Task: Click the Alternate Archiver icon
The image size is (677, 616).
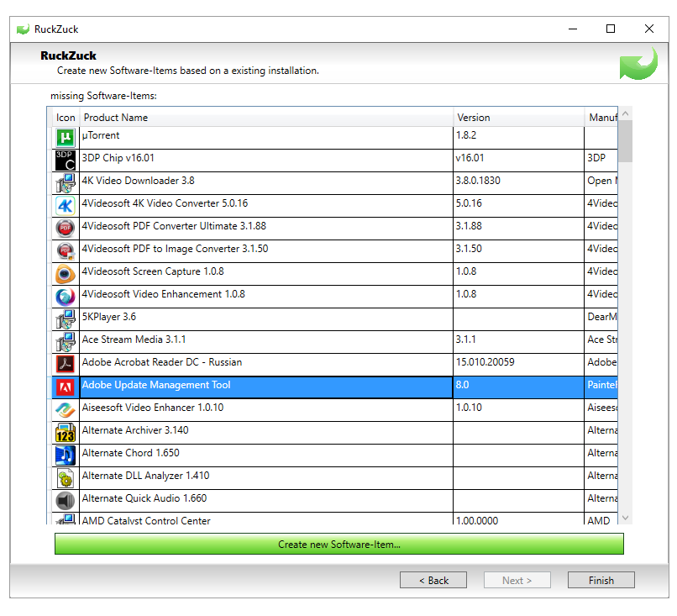Action: tap(66, 433)
